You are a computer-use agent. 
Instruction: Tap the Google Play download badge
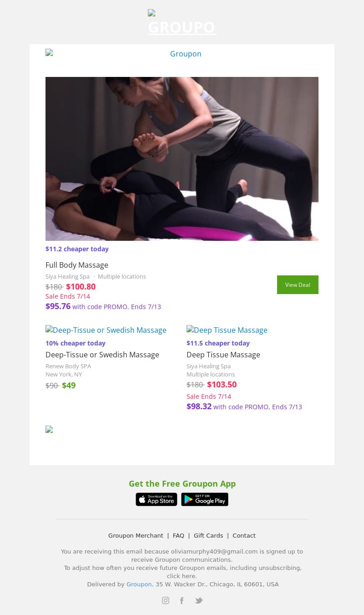pyautogui.click(x=205, y=499)
